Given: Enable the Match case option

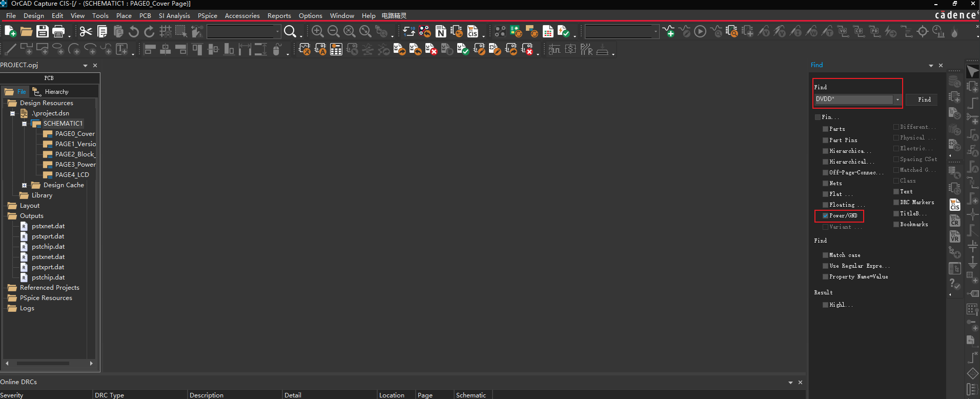Looking at the screenshot, I should click(x=825, y=255).
